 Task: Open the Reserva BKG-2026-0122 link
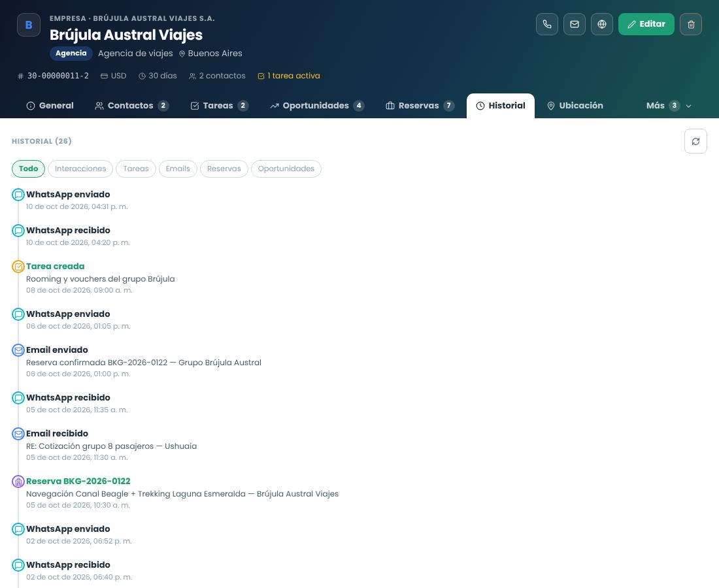coord(78,482)
